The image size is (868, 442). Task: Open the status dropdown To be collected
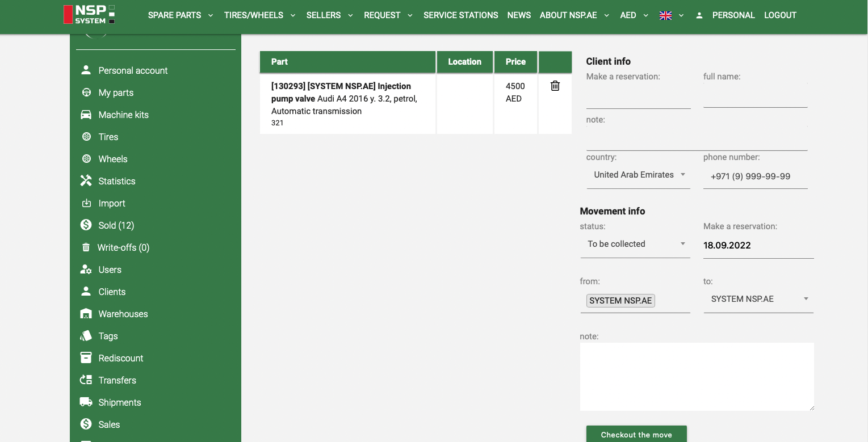[635, 244]
